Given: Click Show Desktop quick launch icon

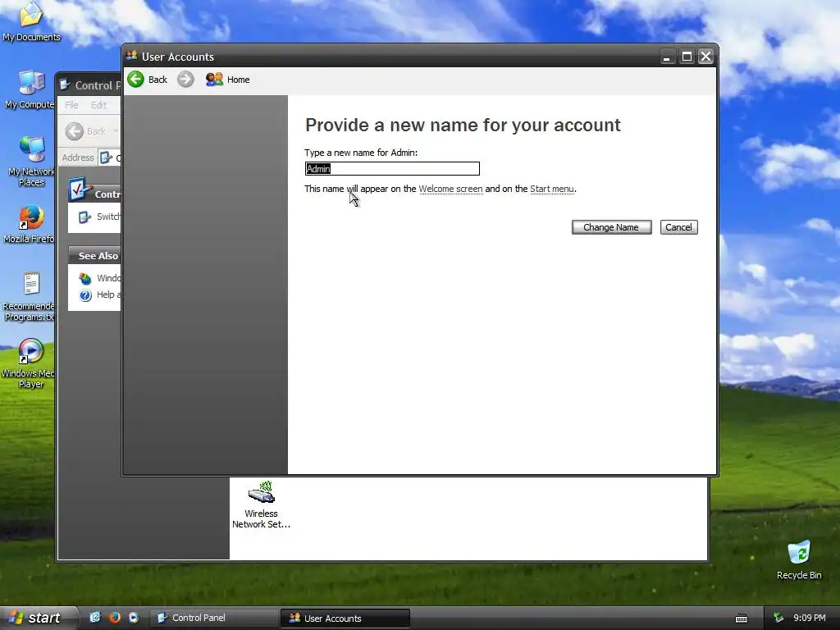Looking at the screenshot, I should click(95, 618).
